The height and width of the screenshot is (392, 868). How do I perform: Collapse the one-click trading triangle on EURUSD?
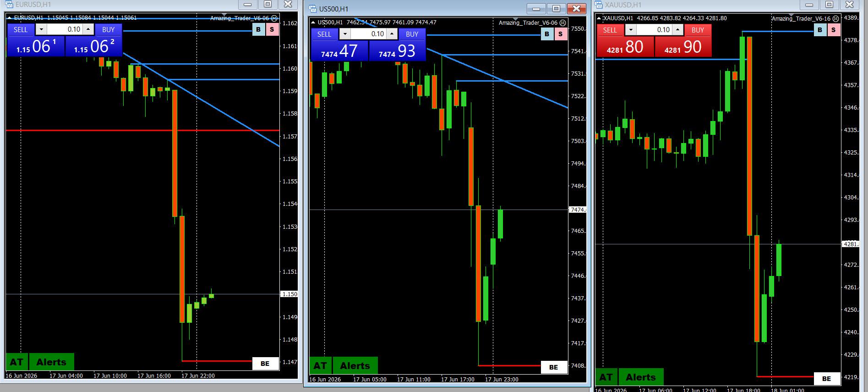point(10,18)
